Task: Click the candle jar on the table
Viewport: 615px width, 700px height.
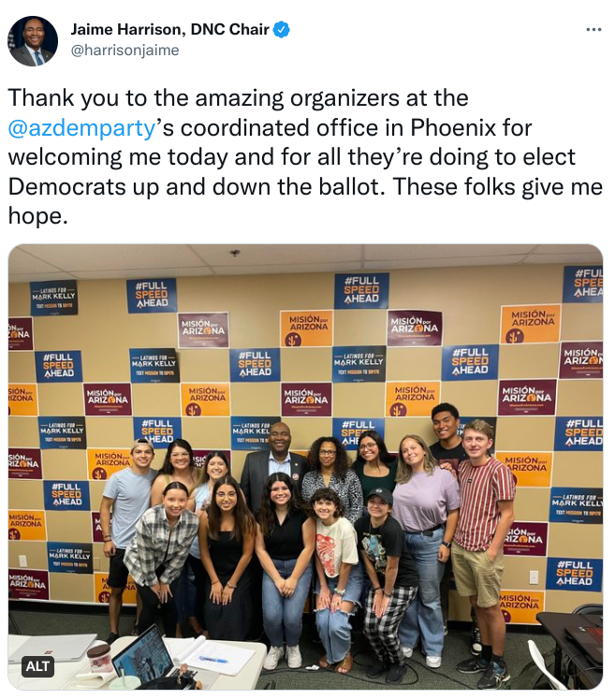Action: click(x=98, y=659)
